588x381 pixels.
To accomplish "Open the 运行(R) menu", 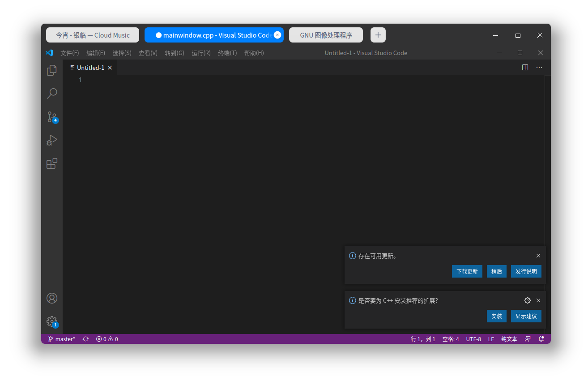I will [x=201, y=53].
